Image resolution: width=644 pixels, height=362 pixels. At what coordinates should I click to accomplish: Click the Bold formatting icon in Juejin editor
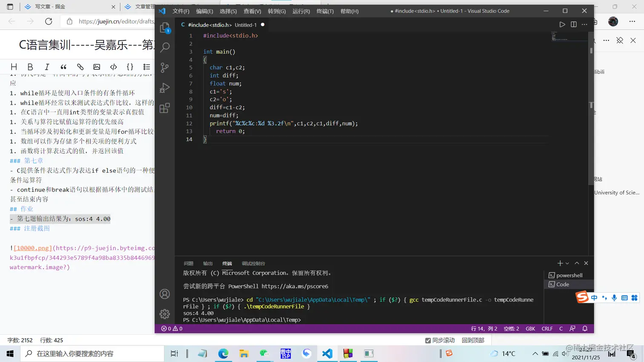[x=30, y=67]
